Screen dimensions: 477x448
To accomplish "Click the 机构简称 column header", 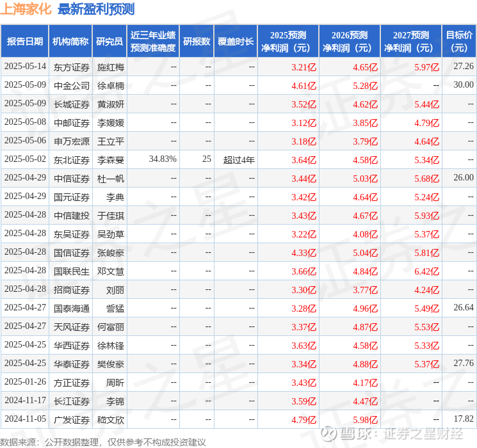I will 70,42.
